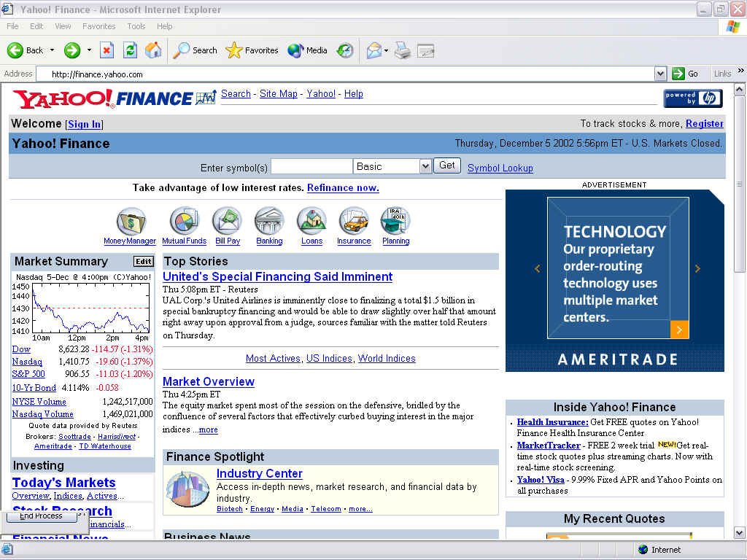Click the Site Map link
747x560 pixels.
pyautogui.click(x=278, y=94)
